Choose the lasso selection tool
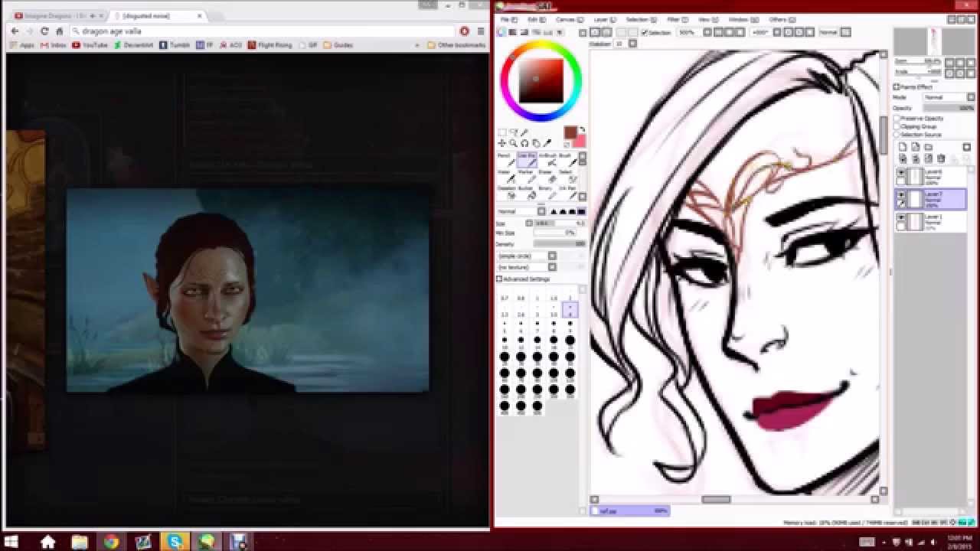 click(x=514, y=132)
